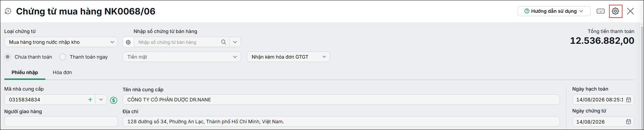Select Thanh toán ngay radio option

[x=63, y=57]
